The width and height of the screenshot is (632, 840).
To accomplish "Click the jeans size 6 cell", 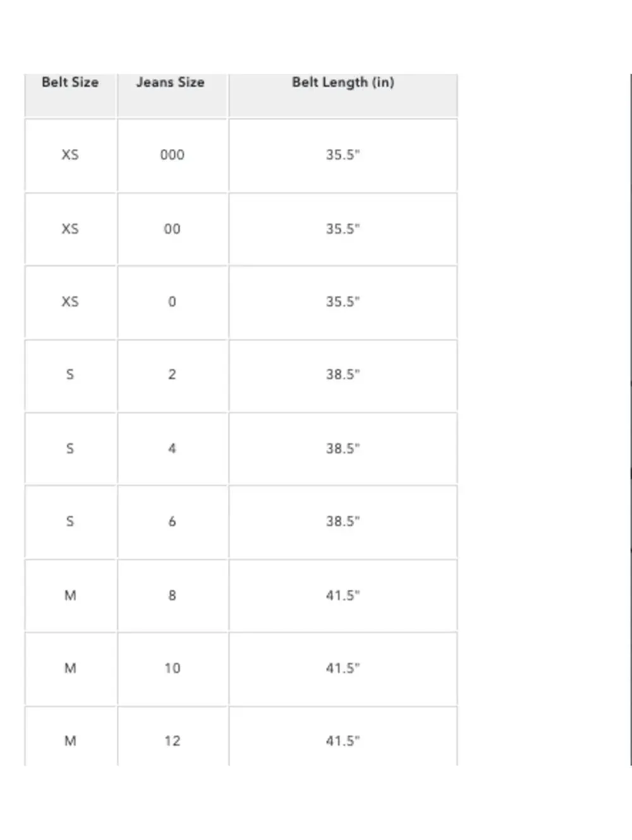I will (x=172, y=522).
